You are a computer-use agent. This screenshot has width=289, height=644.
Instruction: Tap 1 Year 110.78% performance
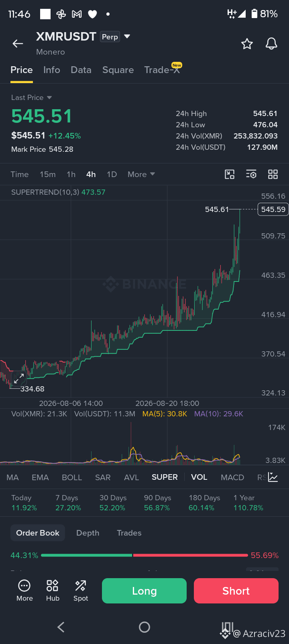pyautogui.click(x=248, y=503)
